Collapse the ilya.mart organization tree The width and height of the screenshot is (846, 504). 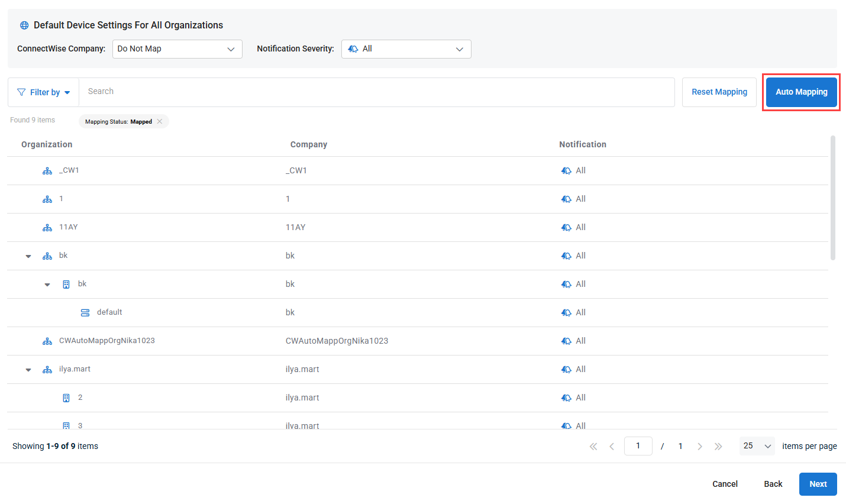[x=28, y=370]
